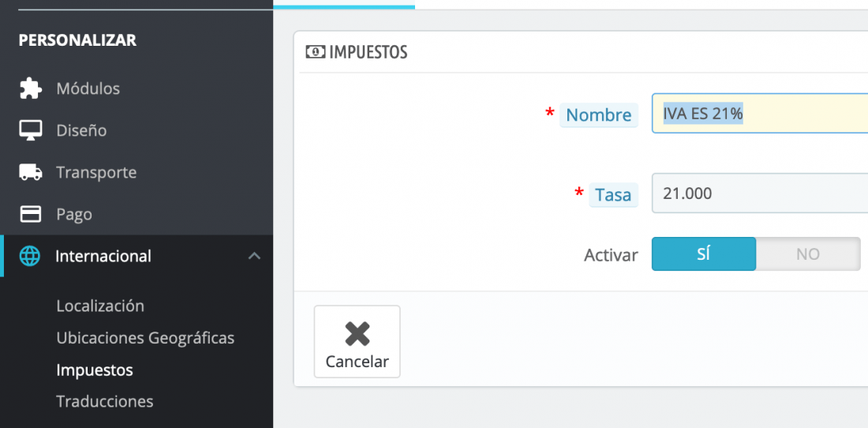
Task: Open the Localización submenu item
Action: [x=100, y=306]
